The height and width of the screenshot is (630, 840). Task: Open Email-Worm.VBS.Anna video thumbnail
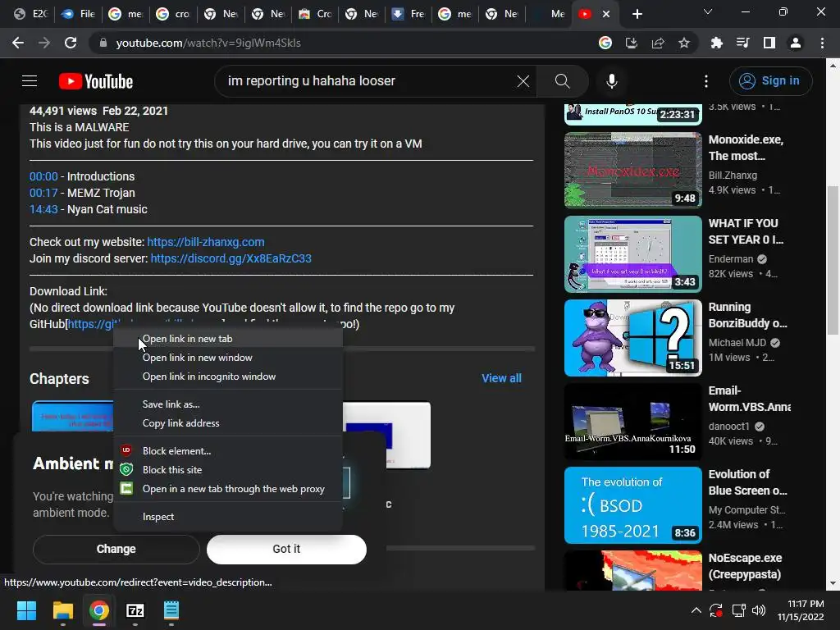pos(633,421)
